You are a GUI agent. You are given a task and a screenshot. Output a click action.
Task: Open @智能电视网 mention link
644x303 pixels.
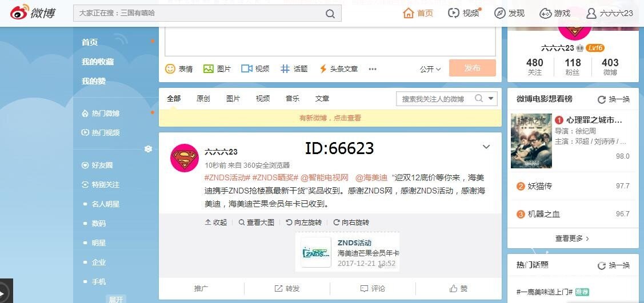pyautogui.click(x=325, y=178)
